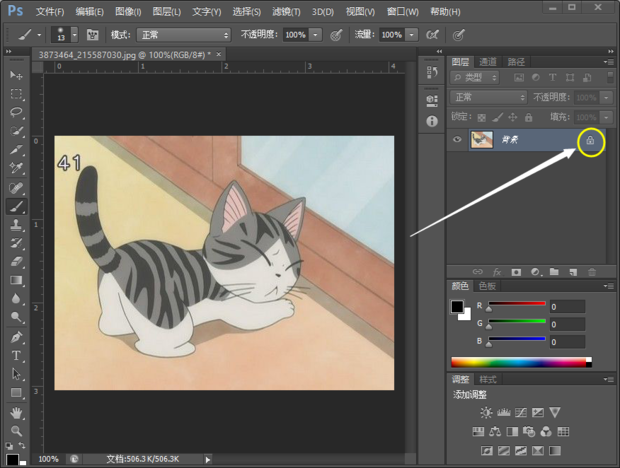This screenshot has width=620, height=468.
Task: Add Brightness/Contrast adjustment
Action: 486,413
